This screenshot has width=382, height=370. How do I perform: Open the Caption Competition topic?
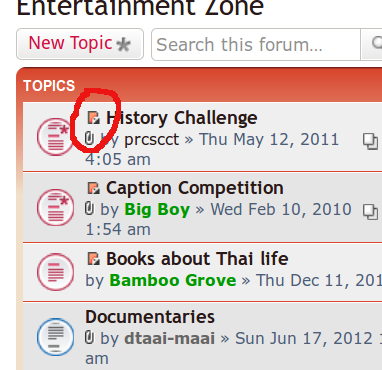[x=195, y=188]
